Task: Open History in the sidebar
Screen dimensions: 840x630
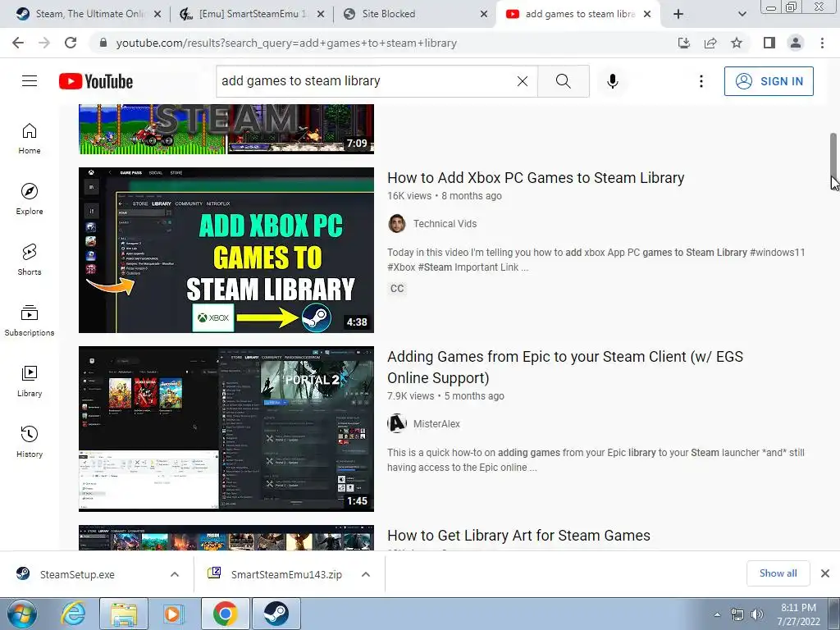Action: click(30, 441)
